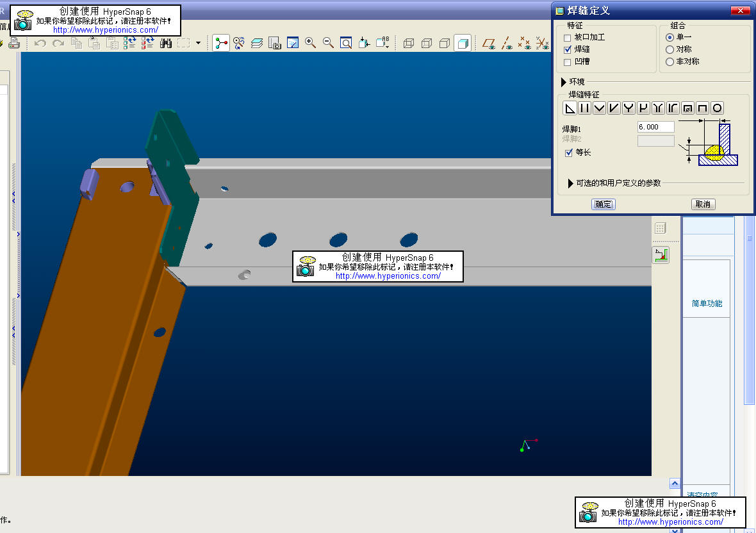This screenshot has height=533, width=756.
Task: Click the 简单功能 link
Action: tap(707, 304)
